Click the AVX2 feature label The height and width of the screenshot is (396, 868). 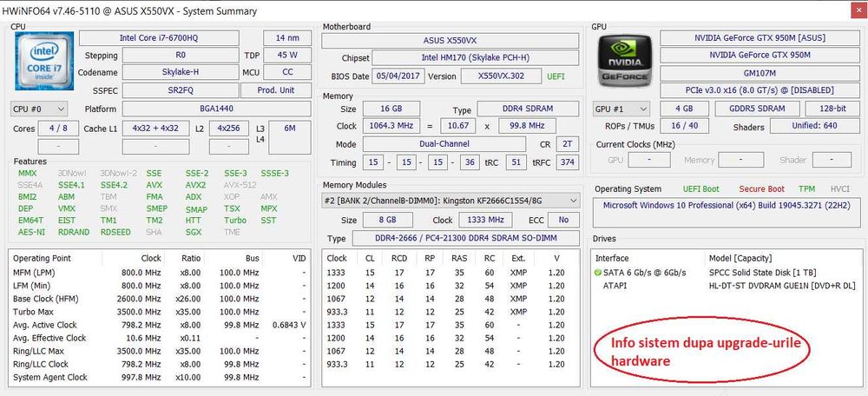click(x=196, y=185)
